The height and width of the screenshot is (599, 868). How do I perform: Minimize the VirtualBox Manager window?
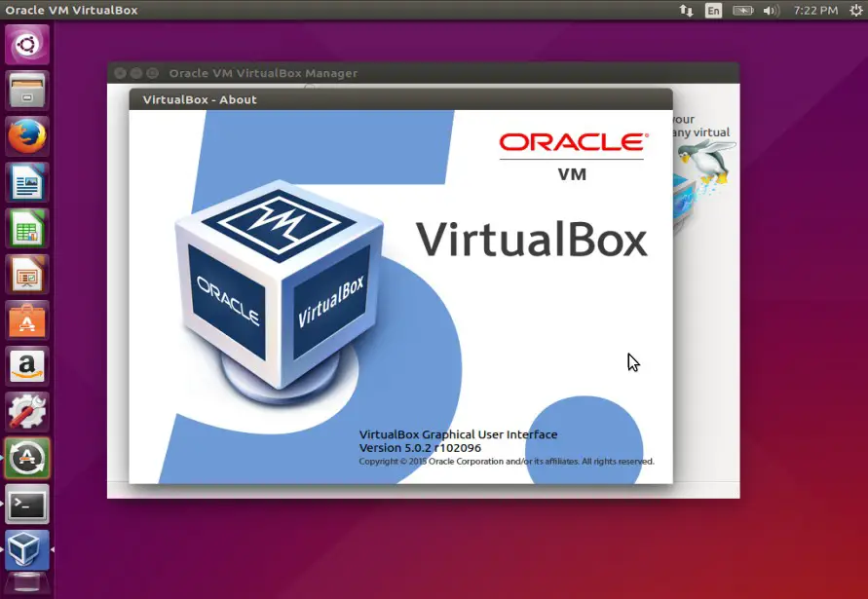click(x=136, y=73)
